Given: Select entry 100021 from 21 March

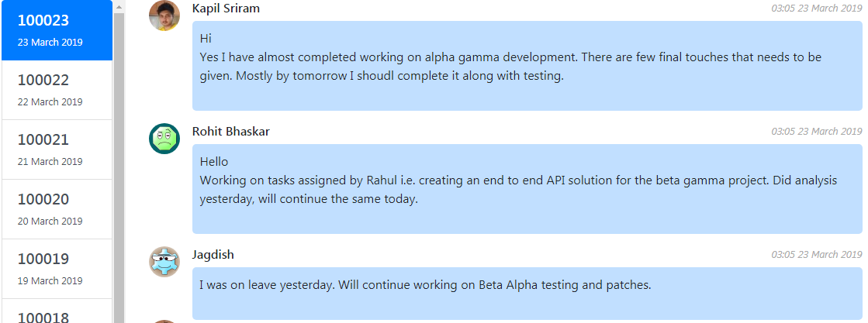Looking at the screenshot, I should tap(57, 149).
